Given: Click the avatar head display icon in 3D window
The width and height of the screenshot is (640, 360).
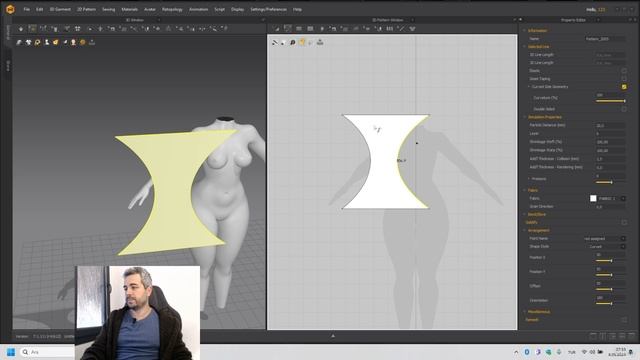Looking at the screenshot, I should [x=73, y=42].
